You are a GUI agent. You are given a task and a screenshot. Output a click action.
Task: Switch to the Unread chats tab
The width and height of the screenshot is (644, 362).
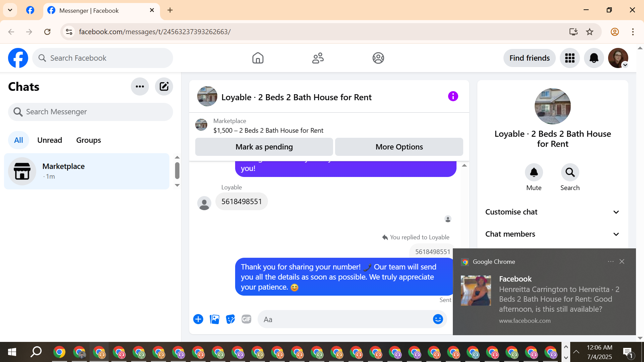pos(50,140)
